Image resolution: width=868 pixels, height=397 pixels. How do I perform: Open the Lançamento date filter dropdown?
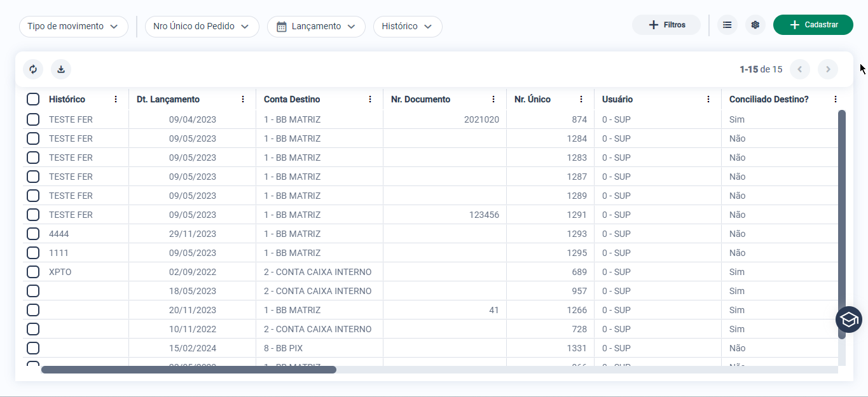[316, 27]
